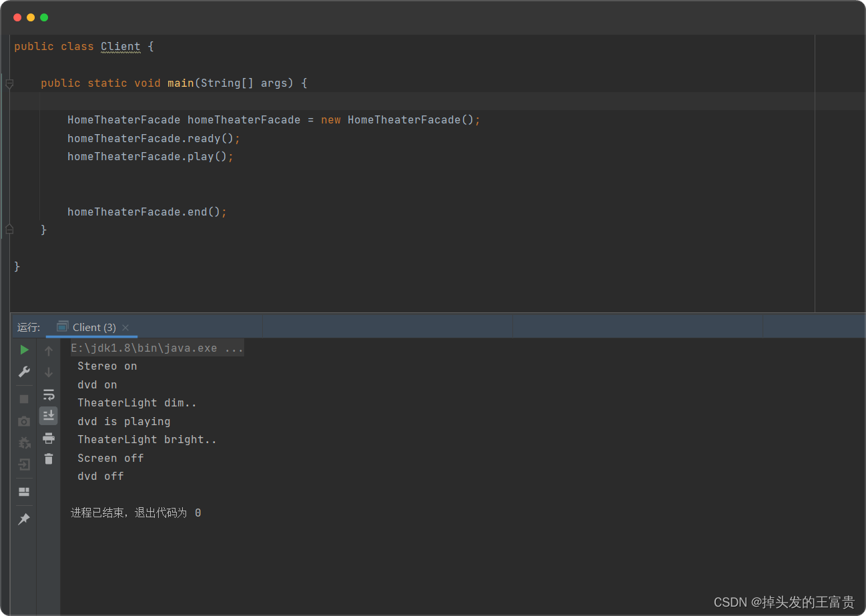Click the Print console output icon

click(x=49, y=438)
